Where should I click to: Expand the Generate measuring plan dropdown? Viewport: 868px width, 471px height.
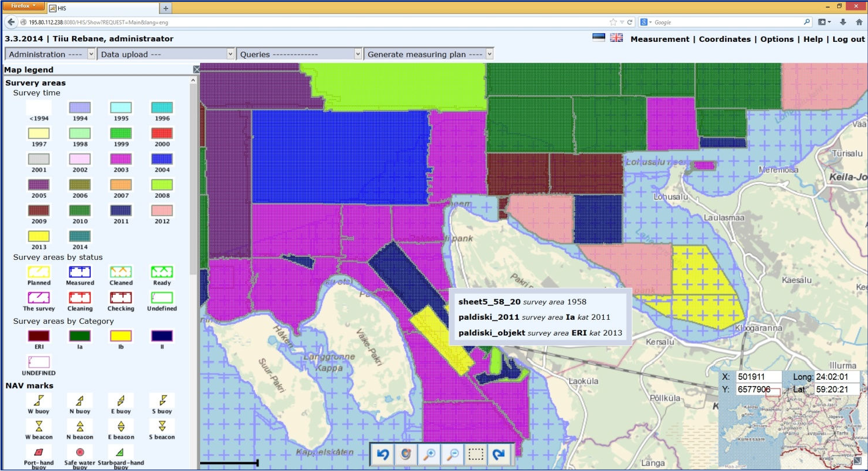pyautogui.click(x=429, y=54)
